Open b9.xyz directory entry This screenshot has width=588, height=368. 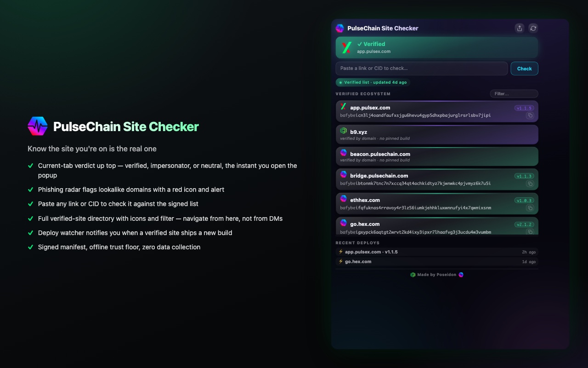tap(437, 135)
